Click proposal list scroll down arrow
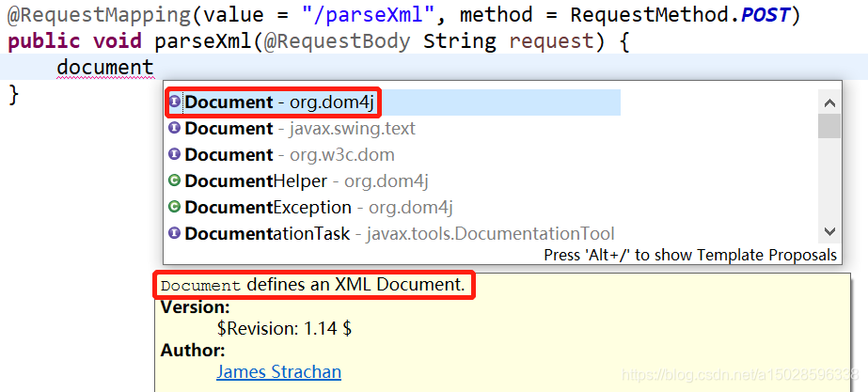Image resolution: width=868 pixels, height=392 pixels. 829,231
